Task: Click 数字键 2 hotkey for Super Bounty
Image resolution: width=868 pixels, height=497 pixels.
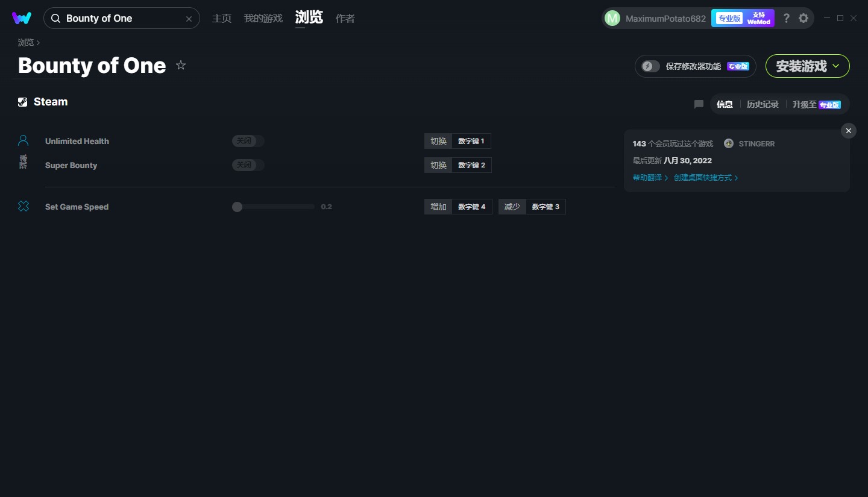Action: [471, 165]
